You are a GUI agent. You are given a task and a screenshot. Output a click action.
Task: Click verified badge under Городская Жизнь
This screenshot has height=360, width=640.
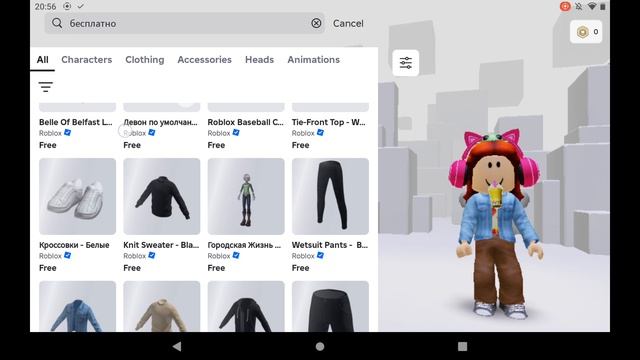pyautogui.click(x=236, y=256)
